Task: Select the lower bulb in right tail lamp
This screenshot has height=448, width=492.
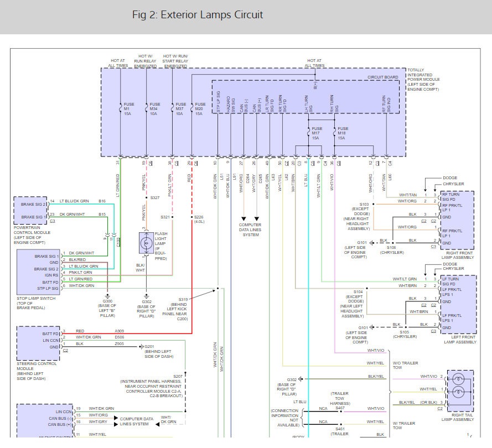Action: pos(458,392)
